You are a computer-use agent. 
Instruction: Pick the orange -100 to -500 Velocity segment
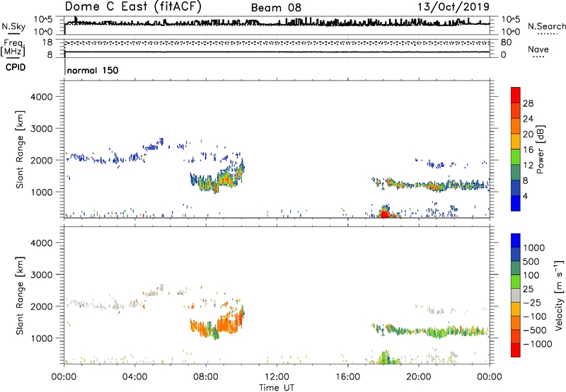click(x=516, y=323)
